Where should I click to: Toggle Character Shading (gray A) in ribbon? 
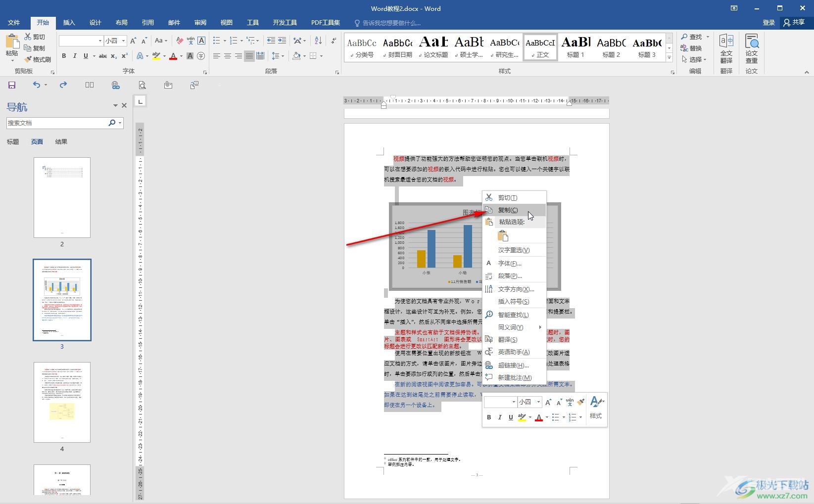(190, 56)
